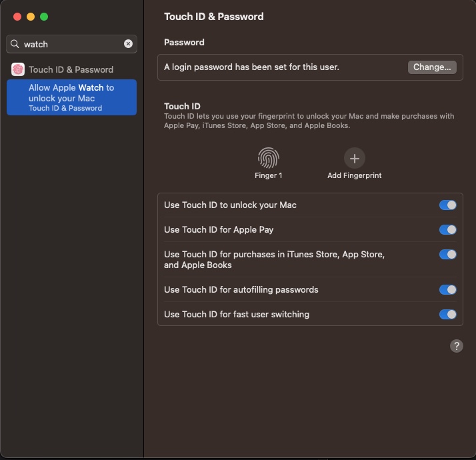Toggle Use Touch ID for Apple Pay
The image size is (476, 460).
pyautogui.click(x=447, y=229)
